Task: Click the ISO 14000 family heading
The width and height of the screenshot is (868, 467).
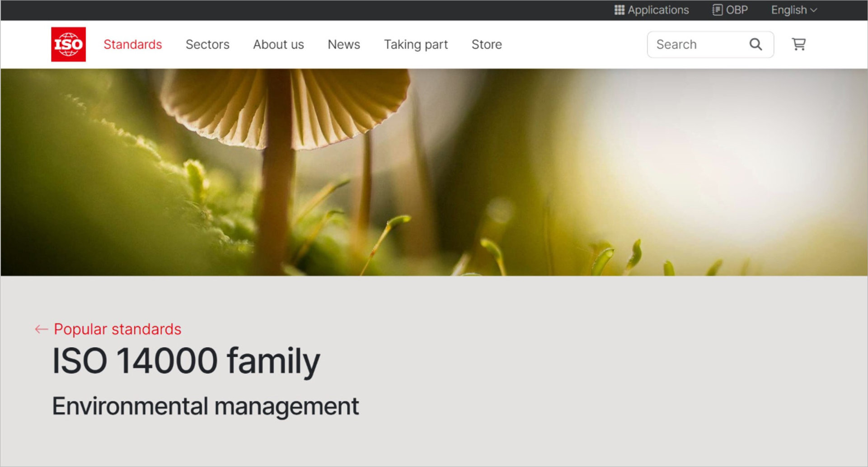Action: pyautogui.click(x=186, y=361)
